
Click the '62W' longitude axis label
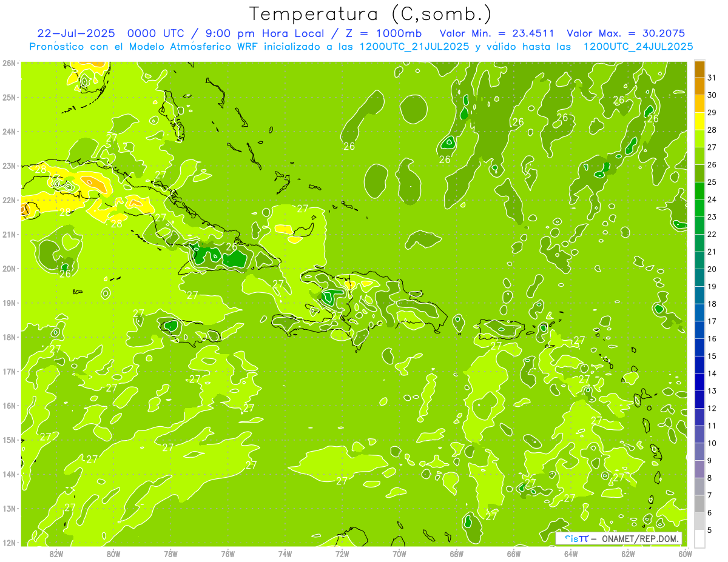(628, 554)
